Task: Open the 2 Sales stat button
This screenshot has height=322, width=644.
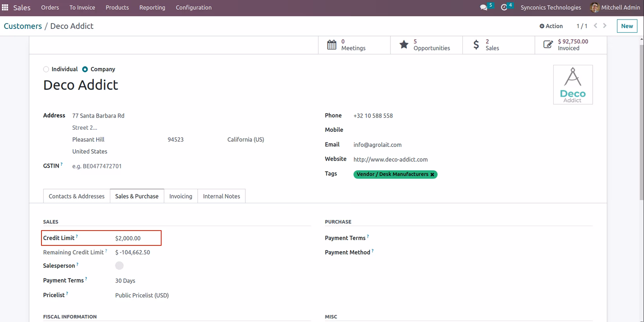Action: coord(498,45)
